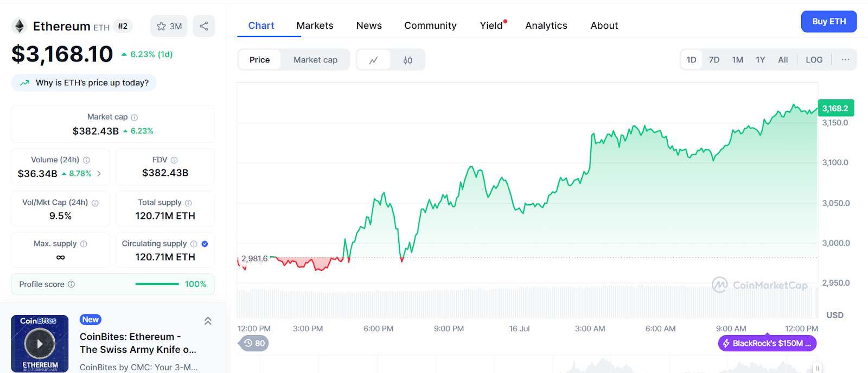Viewport: 868px width, 373px height.
Task: Open the three-dot chart options menu
Action: click(x=845, y=60)
